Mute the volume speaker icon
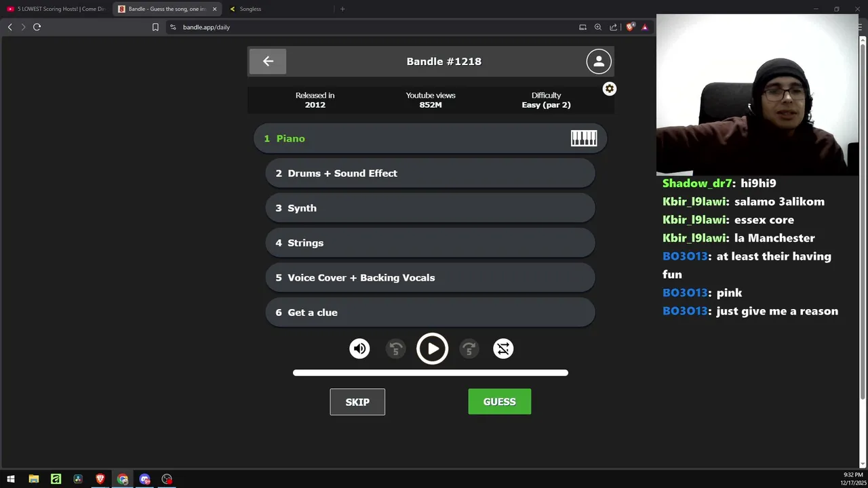868x488 pixels. pos(359,349)
